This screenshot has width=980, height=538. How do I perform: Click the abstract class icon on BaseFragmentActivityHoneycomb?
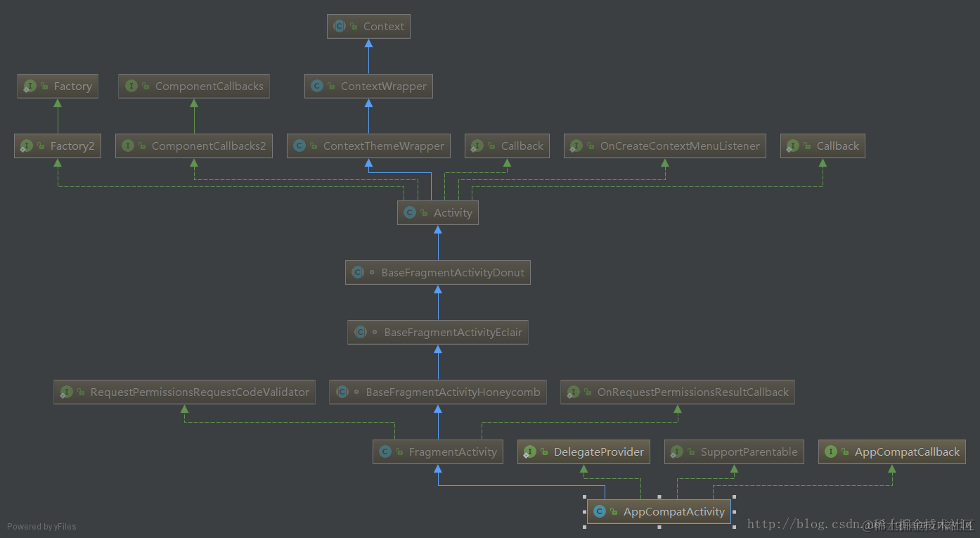(342, 392)
